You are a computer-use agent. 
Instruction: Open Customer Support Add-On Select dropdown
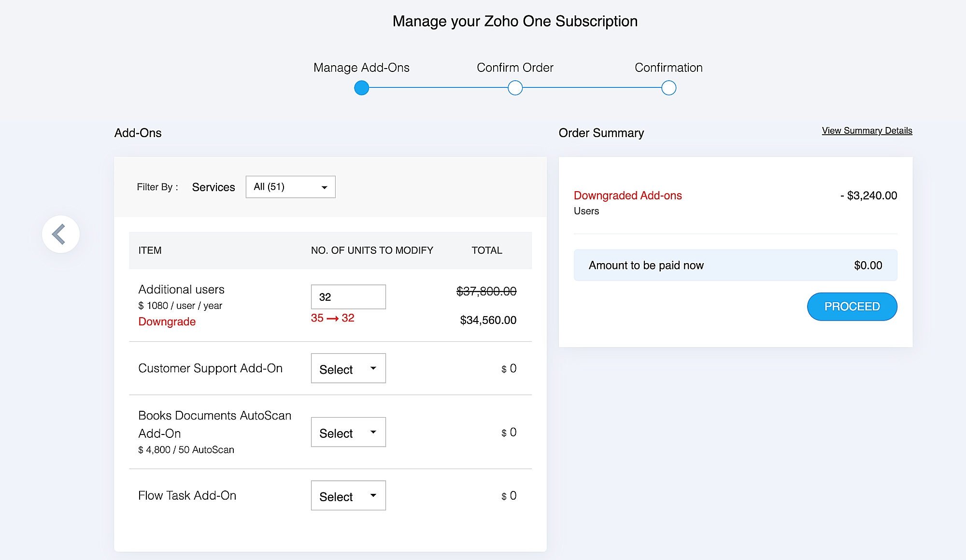coord(348,368)
